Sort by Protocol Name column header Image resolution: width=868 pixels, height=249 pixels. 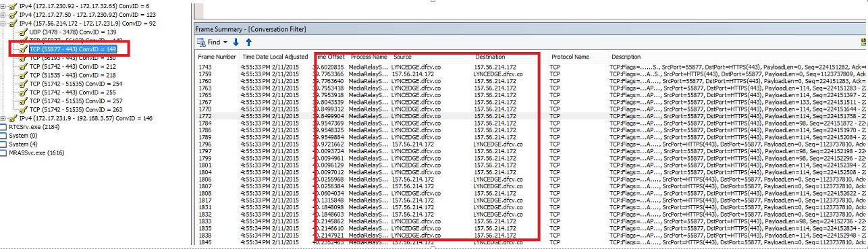click(570, 57)
